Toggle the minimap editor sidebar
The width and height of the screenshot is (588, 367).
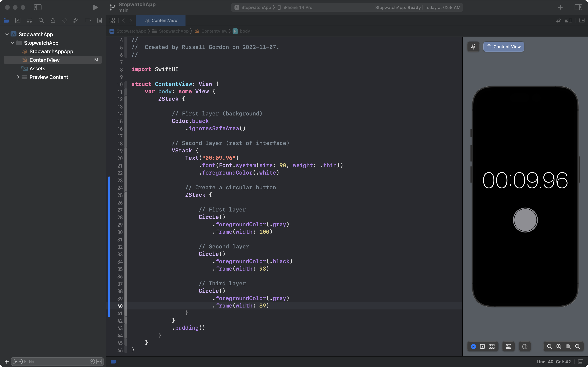coord(569,20)
